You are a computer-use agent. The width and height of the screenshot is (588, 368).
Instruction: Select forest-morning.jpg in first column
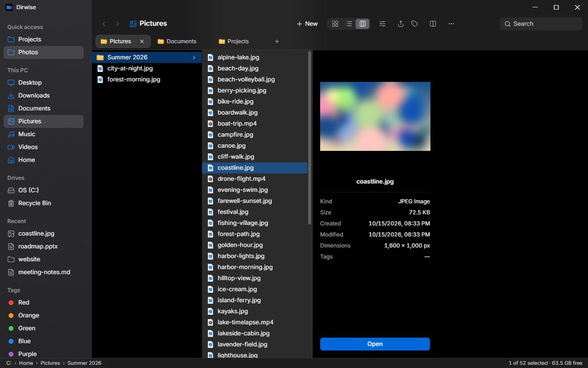point(147,80)
